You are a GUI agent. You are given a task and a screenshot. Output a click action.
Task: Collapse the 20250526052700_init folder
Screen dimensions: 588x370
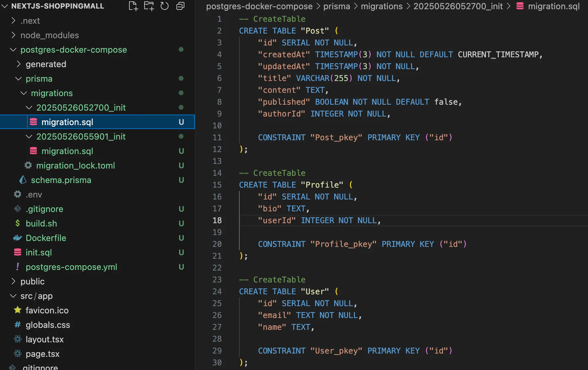tap(29, 108)
